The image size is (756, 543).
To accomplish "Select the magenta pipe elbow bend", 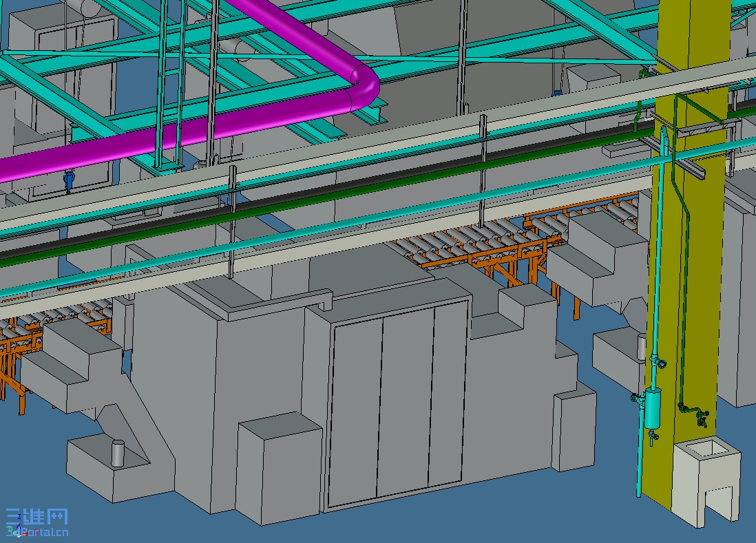I will click(364, 87).
